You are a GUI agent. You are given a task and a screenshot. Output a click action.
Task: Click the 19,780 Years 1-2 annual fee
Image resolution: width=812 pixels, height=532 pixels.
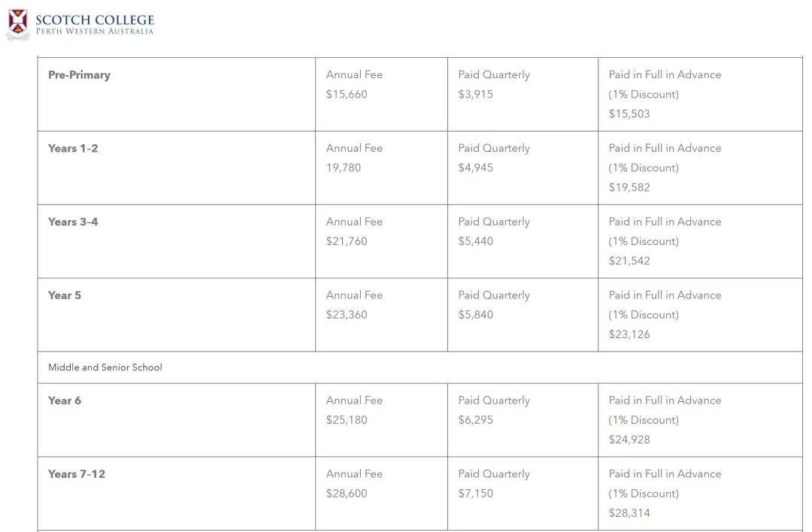(x=344, y=168)
